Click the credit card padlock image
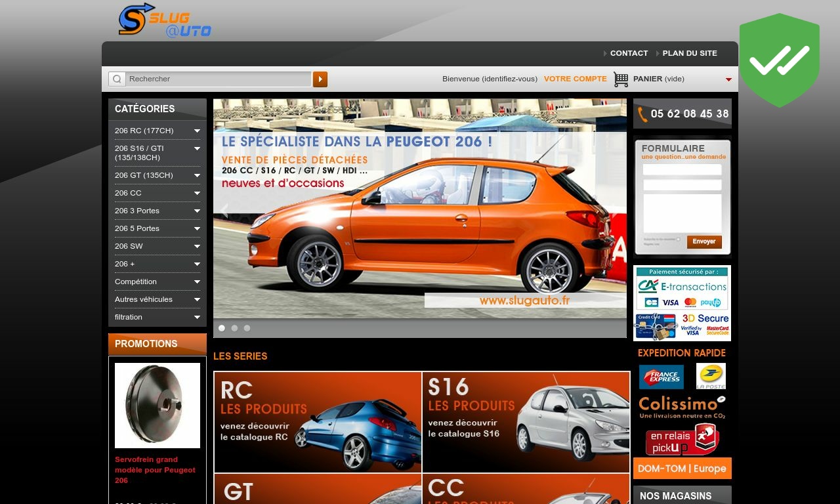This screenshot has width=840, height=504. [656, 326]
